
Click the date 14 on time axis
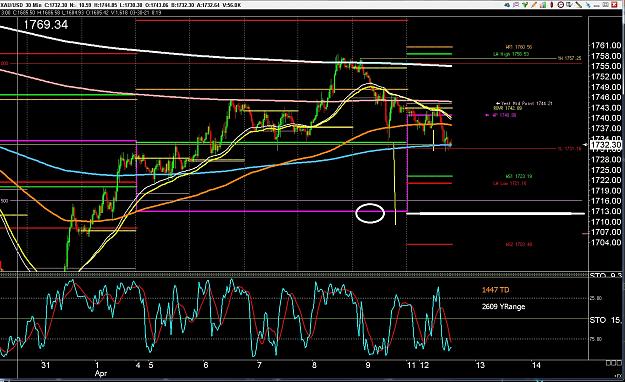[x=537, y=365]
